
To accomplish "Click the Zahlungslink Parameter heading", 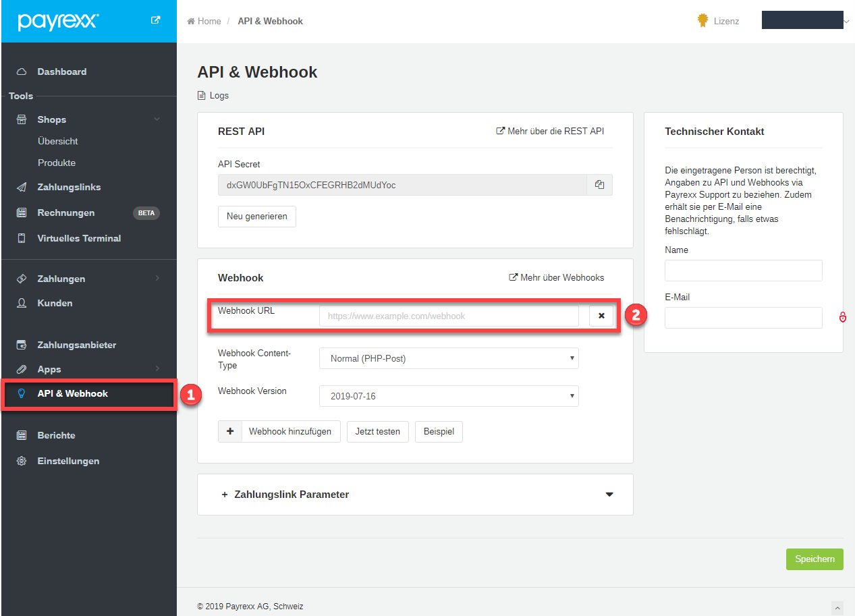I will coord(292,495).
